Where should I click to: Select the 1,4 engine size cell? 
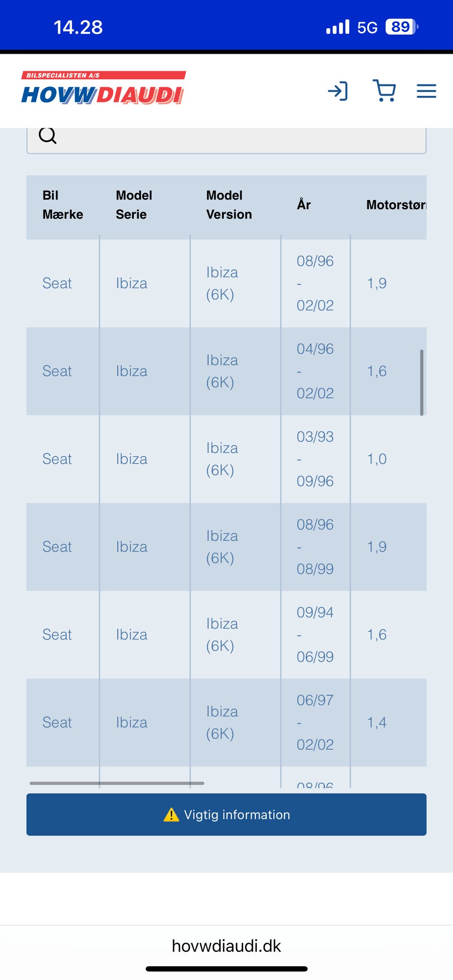click(377, 722)
